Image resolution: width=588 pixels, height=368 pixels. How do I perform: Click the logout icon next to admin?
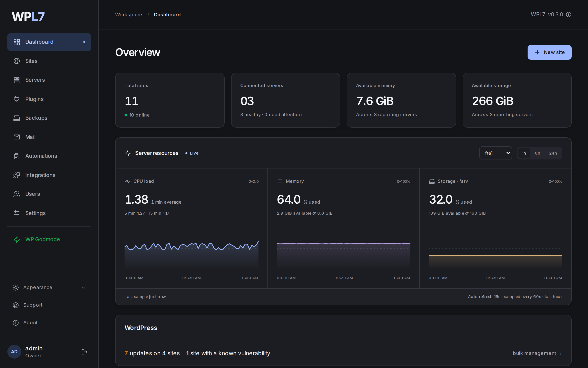tap(84, 352)
